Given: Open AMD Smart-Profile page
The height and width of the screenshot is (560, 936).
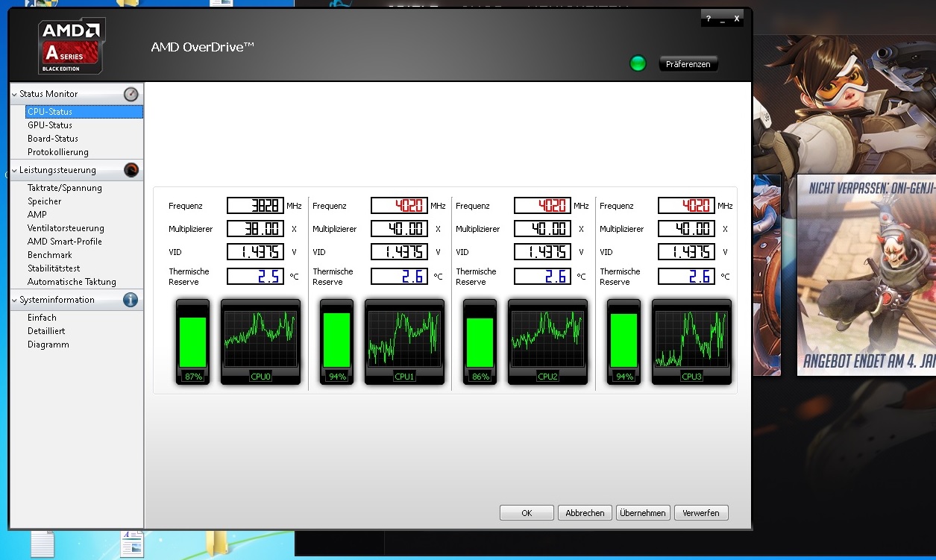Looking at the screenshot, I should click(65, 242).
